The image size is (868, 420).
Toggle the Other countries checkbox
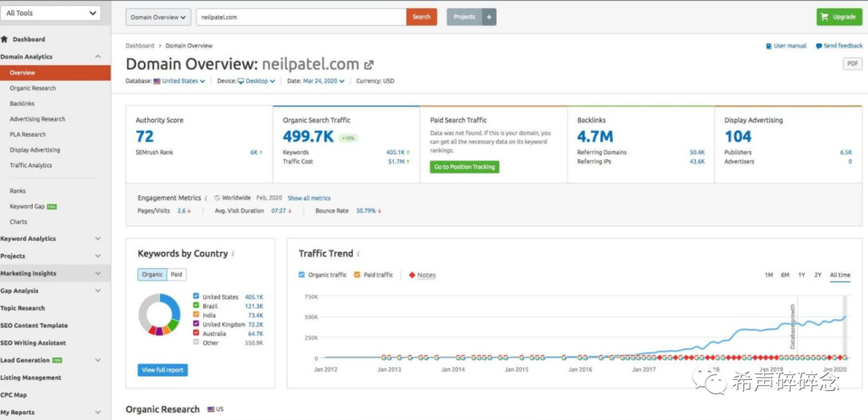click(196, 343)
